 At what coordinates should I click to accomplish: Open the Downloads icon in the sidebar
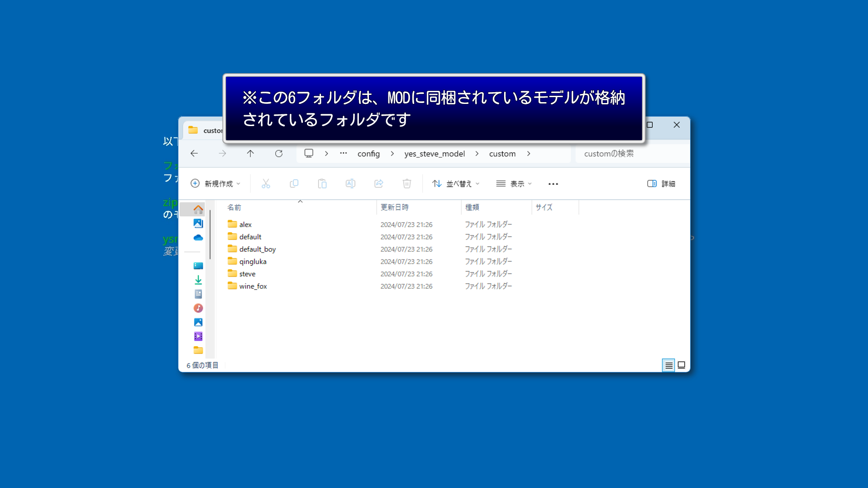point(198,280)
